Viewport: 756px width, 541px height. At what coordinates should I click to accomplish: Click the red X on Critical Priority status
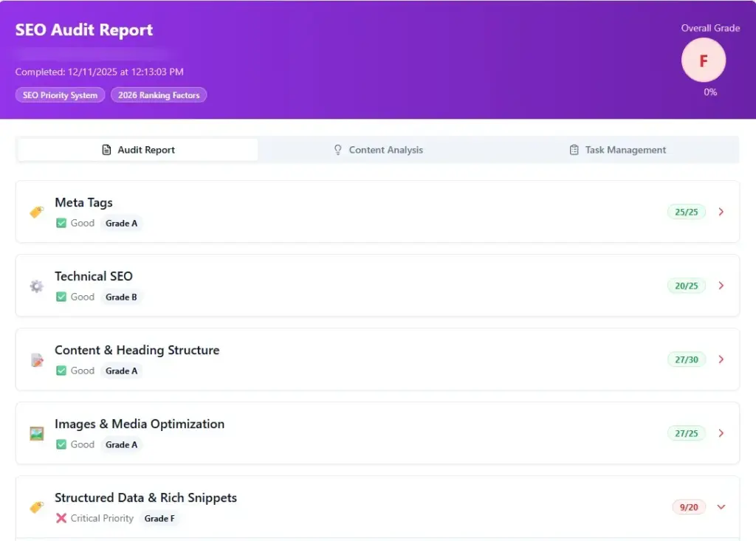coord(60,518)
